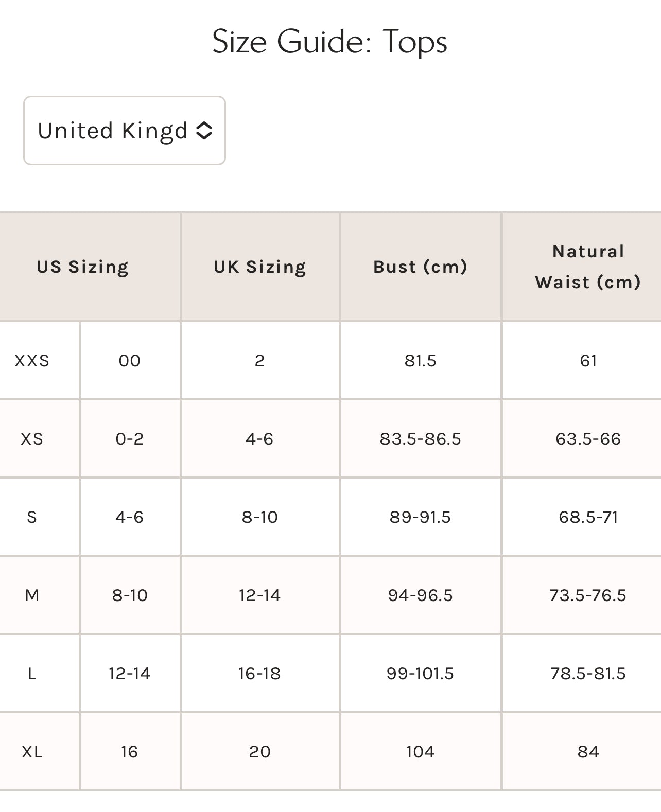Select the L size row label
Viewport: 661px width, 812px height.
[x=32, y=674]
